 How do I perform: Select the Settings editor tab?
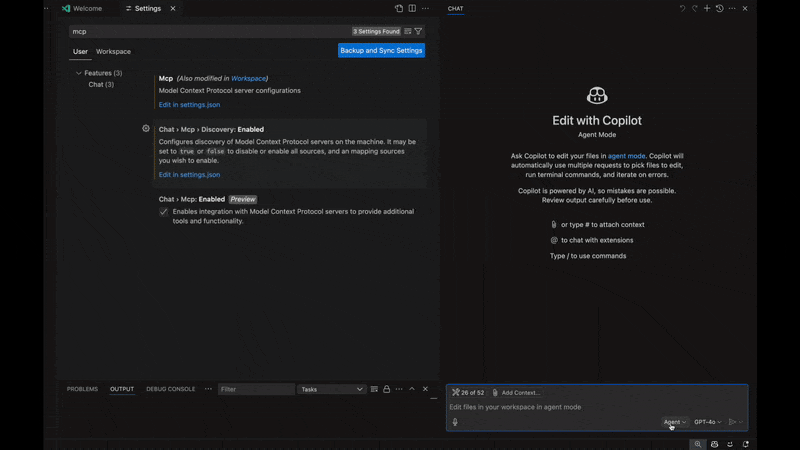coord(147,8)
